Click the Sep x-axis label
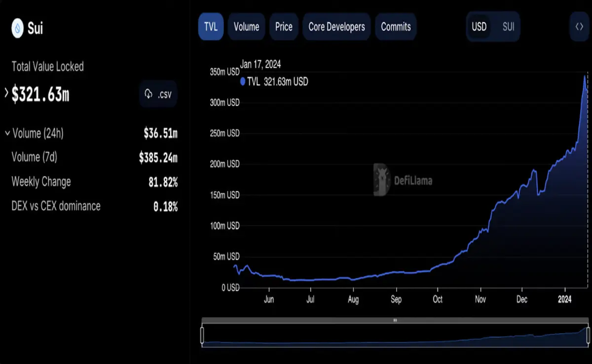The height and width of the screenshot is (364, 592). 396,299
